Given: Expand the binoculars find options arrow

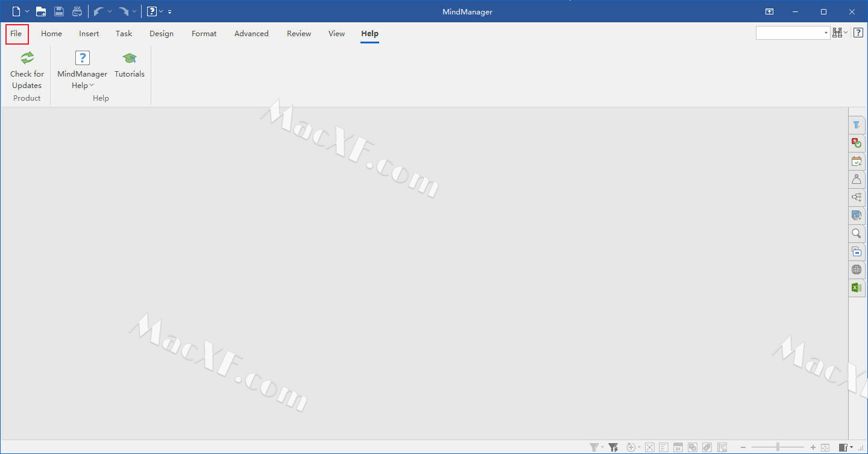Looking at the screenshot, I should (846, 33).
